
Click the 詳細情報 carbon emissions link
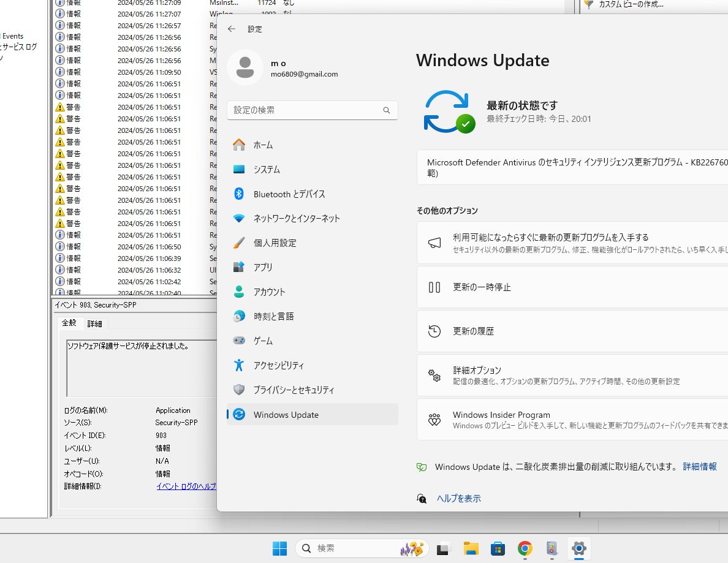click(x=700, y=466)
